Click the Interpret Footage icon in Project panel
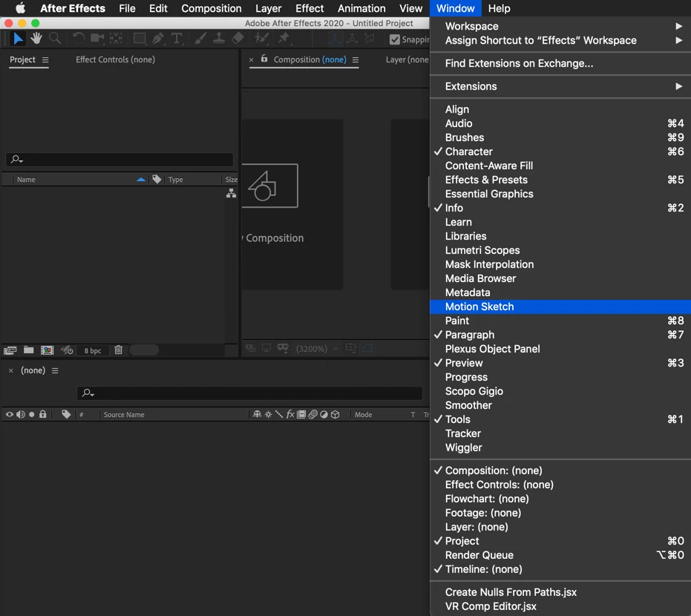This screenshot has width=691, height=616. coord(10,350)
